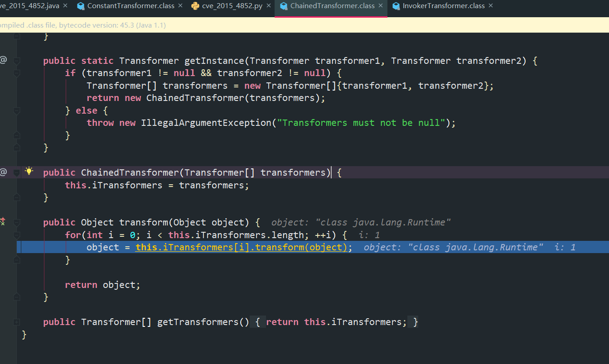
Task: Click the 'throw' keyword
Action: (100, 123)
